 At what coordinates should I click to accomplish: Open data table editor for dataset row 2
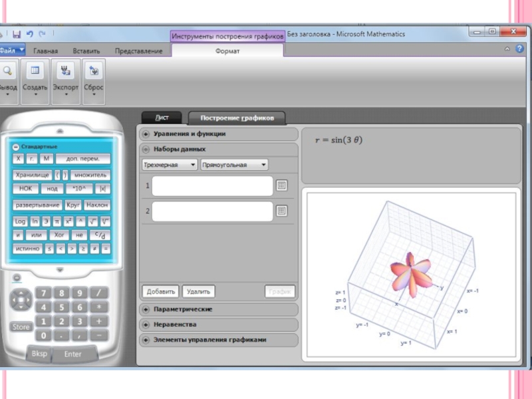tap(281, 211)
